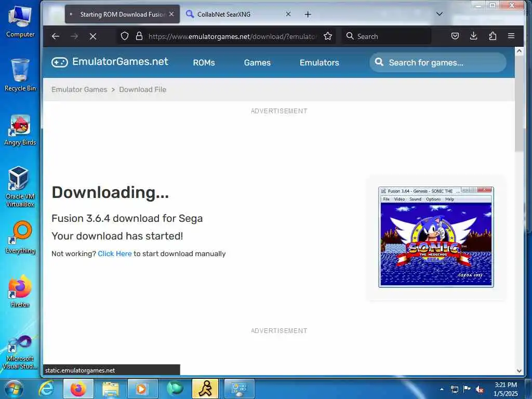Launch Firefox from the desktop shortcut

click(x=20, y=291)
